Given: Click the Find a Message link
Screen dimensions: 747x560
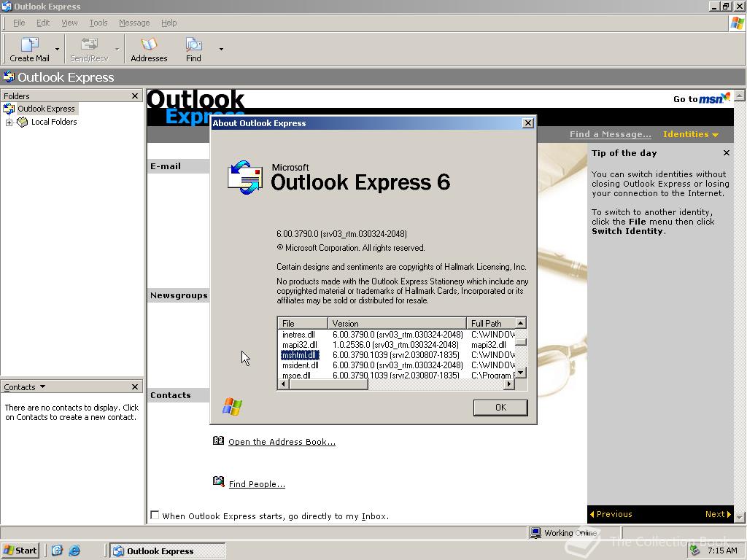Looking at the screenshot, I should point(611,134).
